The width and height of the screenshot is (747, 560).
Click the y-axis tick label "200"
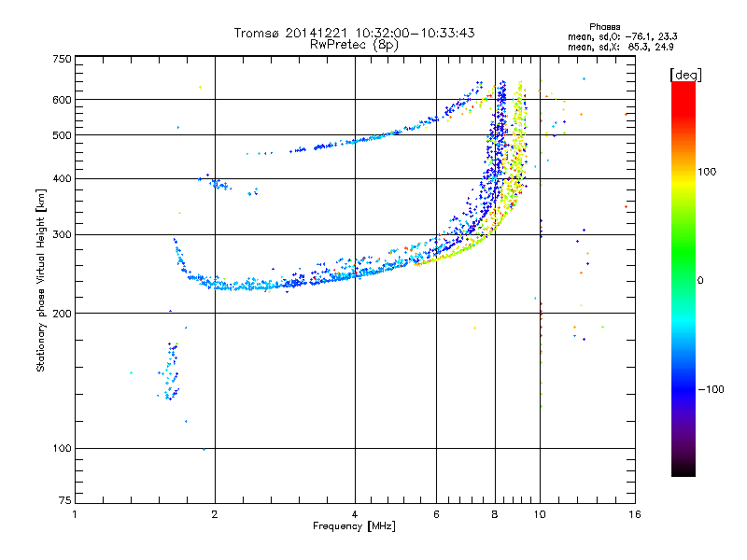pyautogui.click(x=62, y=314)
